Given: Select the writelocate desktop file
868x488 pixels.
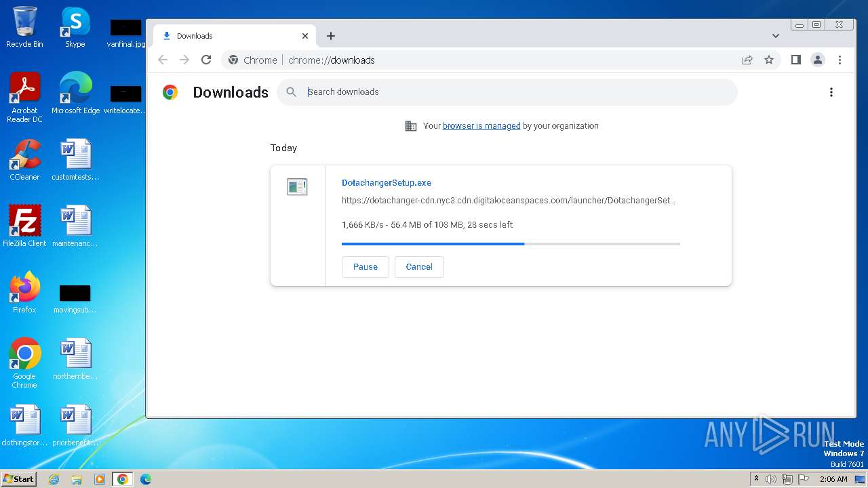Looking at the screenshot, I should (x=126, y=99).
